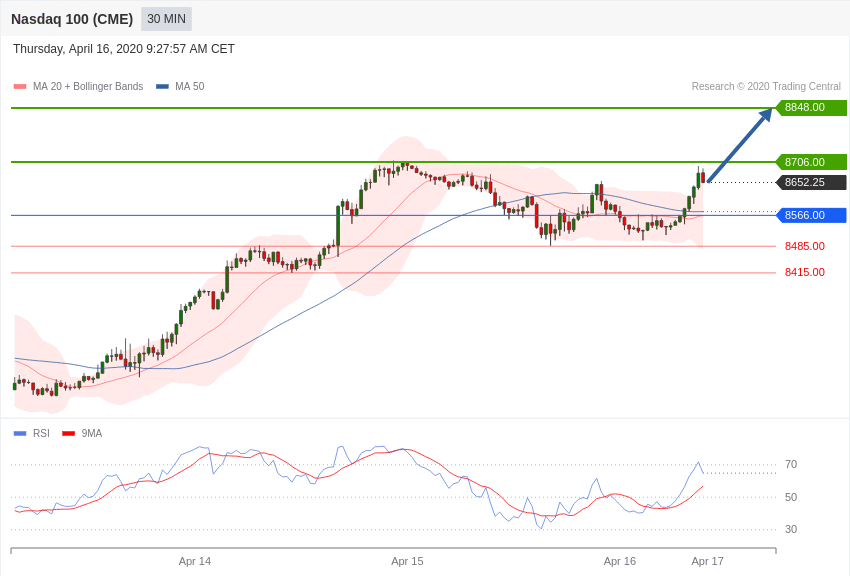The width and height of the screenshot is (850, 576).
Task: Click the RSI legend label
Action: (41, 433)
